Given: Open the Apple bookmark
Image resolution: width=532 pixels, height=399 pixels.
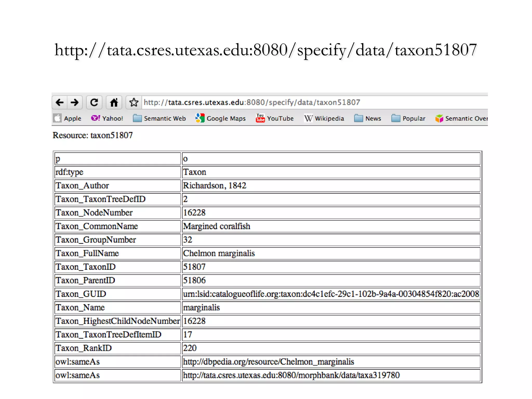Looking at the screenshot, I should [68, 118].
